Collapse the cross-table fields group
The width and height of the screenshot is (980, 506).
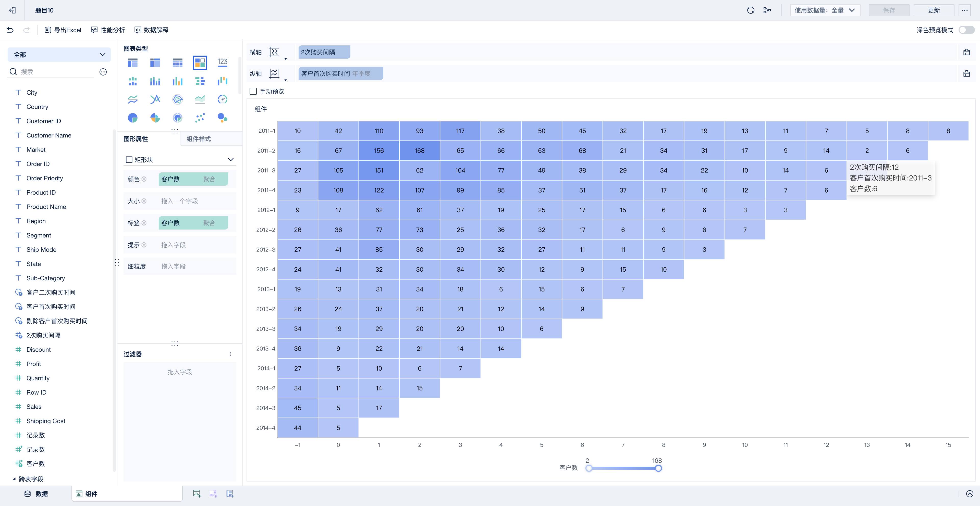(x=14, y=479)
